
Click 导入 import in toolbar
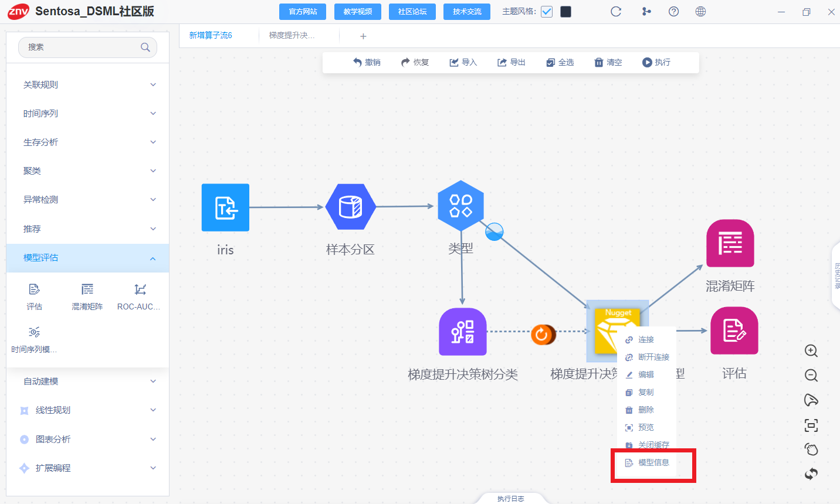(x=463, y=62)
